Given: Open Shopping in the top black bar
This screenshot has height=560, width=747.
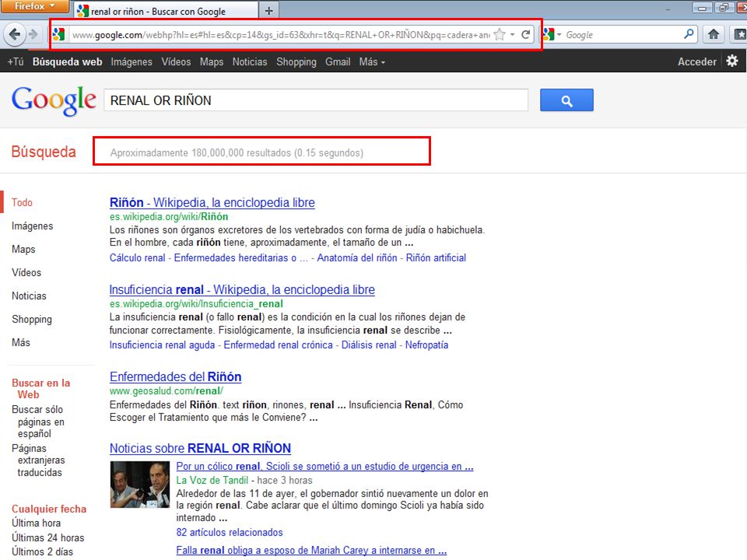Looking at the screenshot, I should (296, 62).
